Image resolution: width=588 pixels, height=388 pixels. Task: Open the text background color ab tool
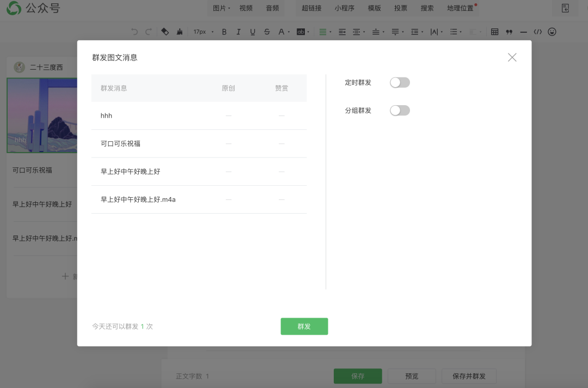[x=301, y=32]
